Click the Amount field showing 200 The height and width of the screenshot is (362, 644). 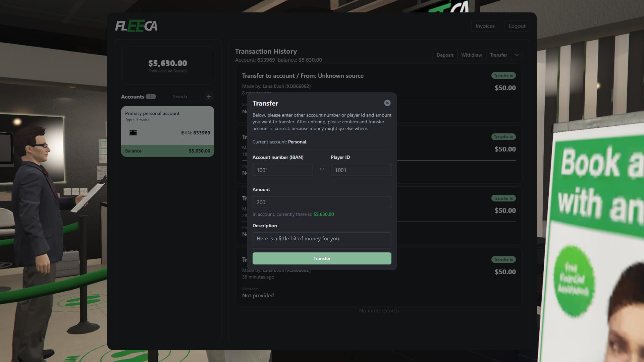click(322, 202)
